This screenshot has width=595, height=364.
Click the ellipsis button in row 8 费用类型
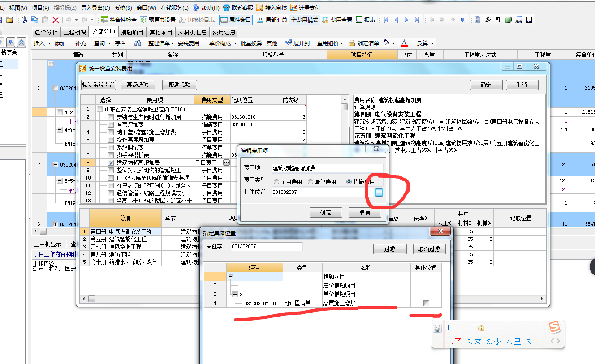[226, 163]
